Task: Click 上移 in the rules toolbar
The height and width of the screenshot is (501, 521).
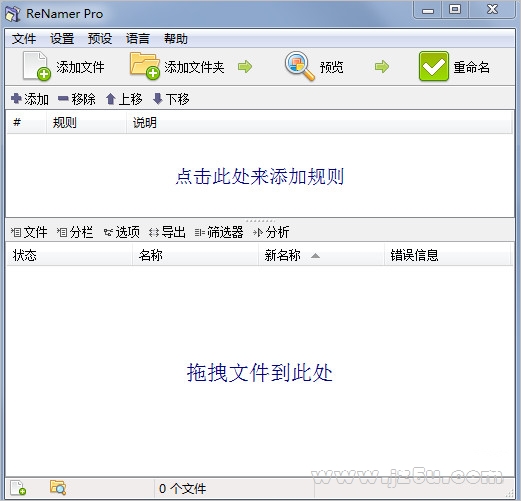Action: click(x=130, y=99)
